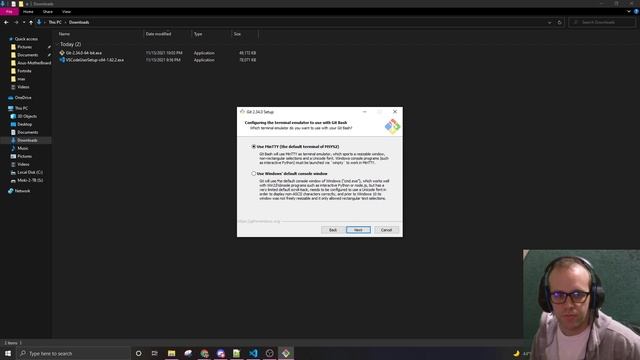The image size is (640, 360).
Task: Click Downloads in address breadcrumb
Action: [79, 22]
